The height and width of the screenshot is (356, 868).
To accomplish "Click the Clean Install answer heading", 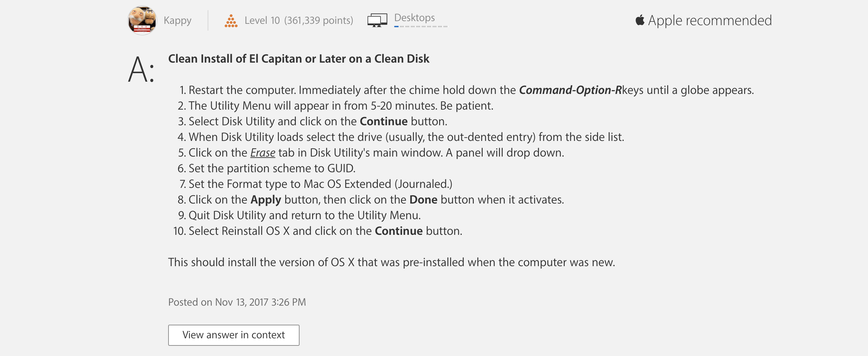I will pyautogui.click(x=299, y=59).
